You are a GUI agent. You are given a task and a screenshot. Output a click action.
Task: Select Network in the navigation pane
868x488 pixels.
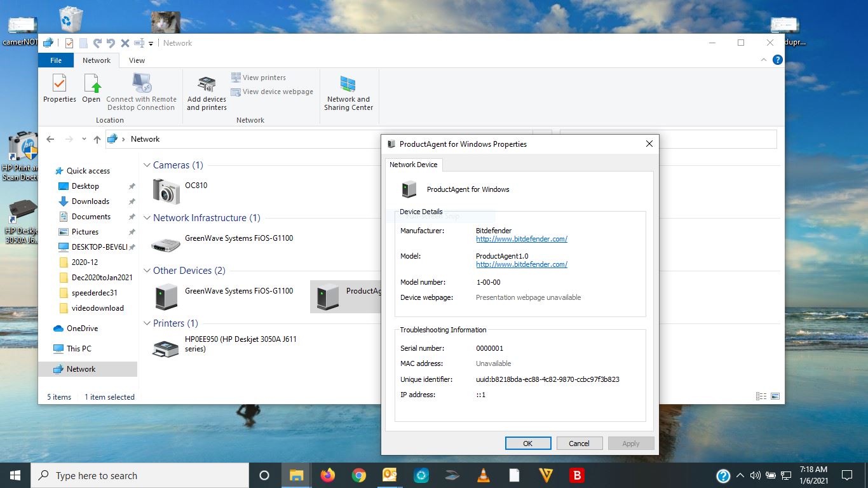coord(81,369)
